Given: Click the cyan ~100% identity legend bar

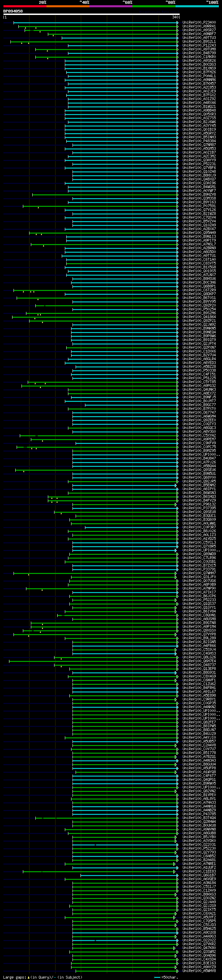Looking at the screenshot, I should click(x=197, y=6).
